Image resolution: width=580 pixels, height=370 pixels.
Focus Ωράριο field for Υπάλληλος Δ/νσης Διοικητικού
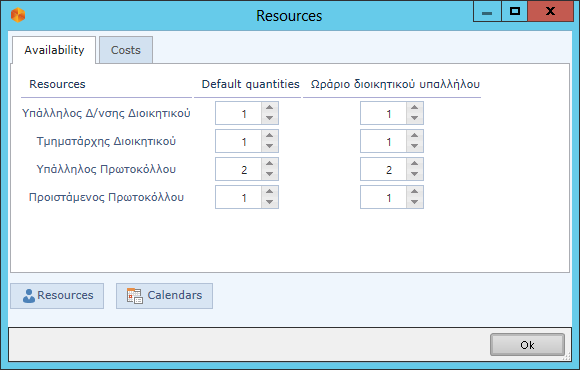tap(384, 113)
